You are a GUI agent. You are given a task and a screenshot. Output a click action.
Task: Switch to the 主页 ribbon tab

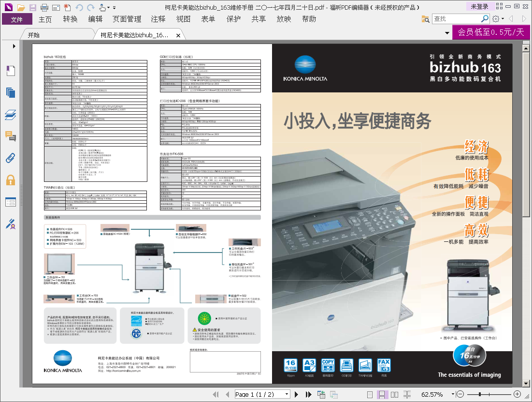[x=45, y=19]
